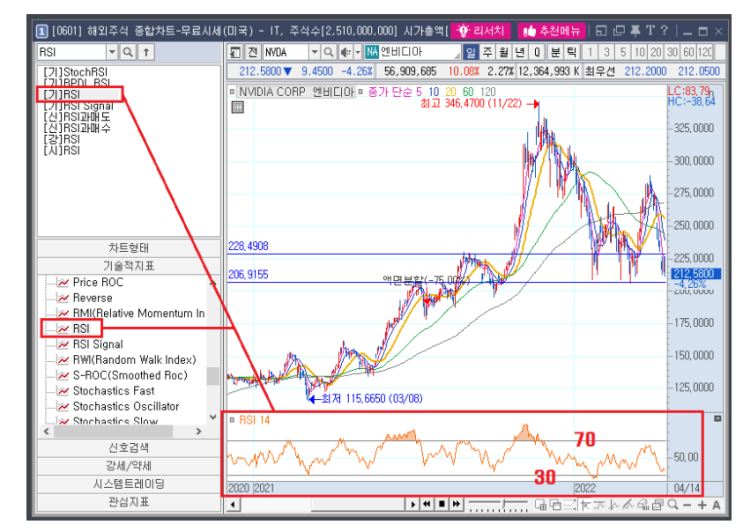The image size is (743, 532).
Task: Click the indicator search magnifier icon
Action: [127, 52]
